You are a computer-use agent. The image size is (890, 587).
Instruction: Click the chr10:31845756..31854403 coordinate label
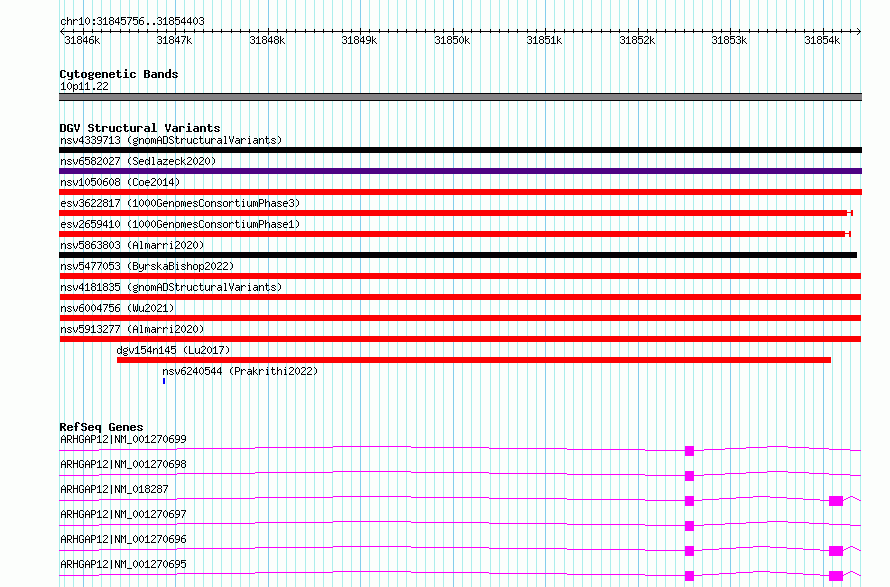coord(132,21)
